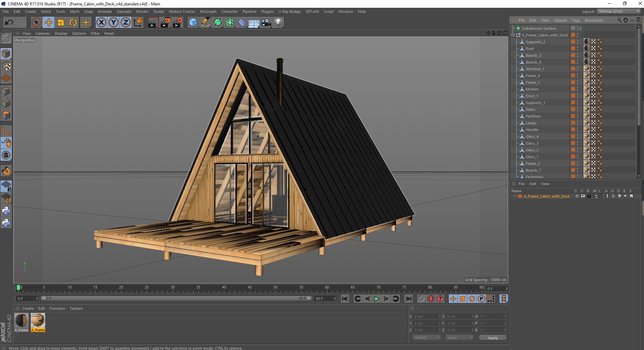Screen dimensions: 644x350
Task: Open the MoGraph menu
Action: (x=208, y=11)
